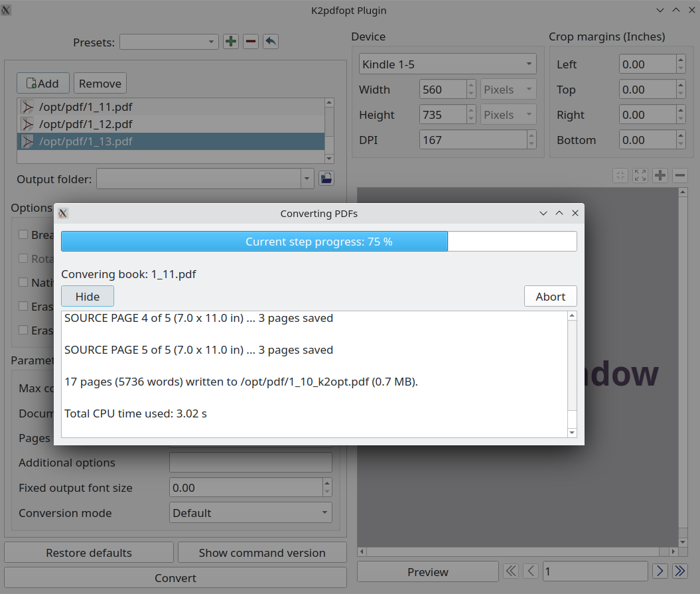
Task: Click the Additional options input field
Action: 250,462
